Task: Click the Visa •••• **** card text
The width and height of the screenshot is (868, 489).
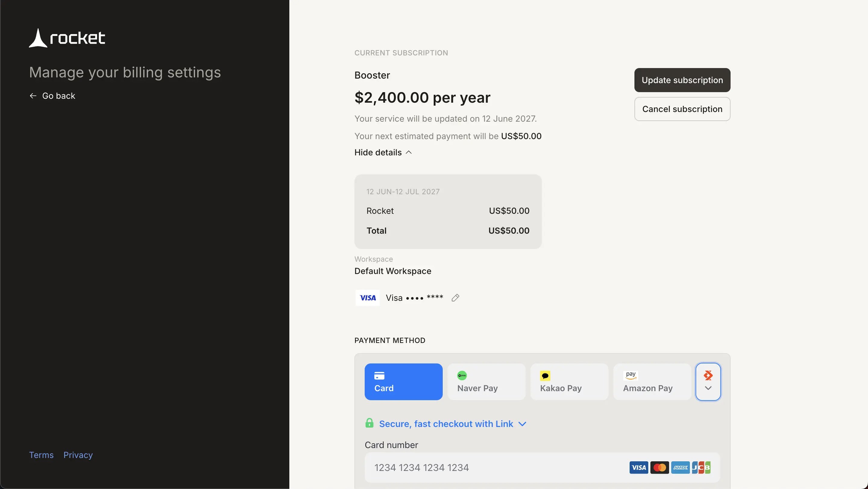Action: click(x=414, y=298)
